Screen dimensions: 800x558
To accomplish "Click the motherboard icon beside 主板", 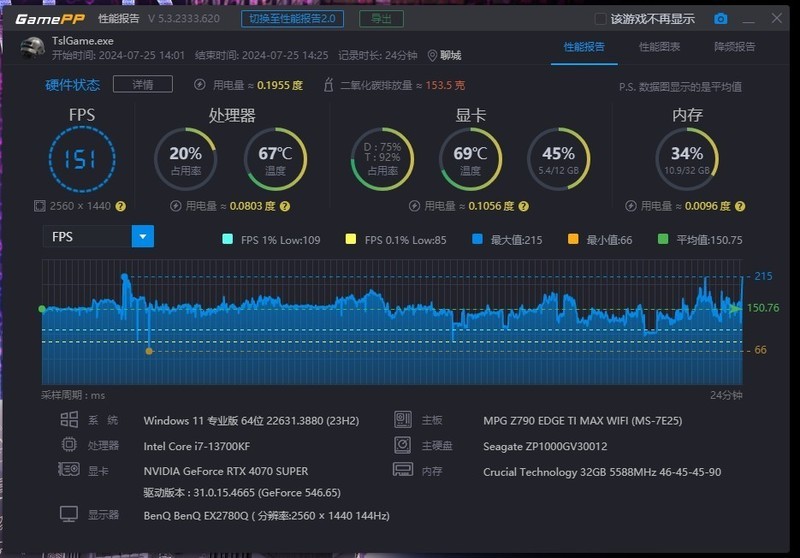I will click(403, 420).
